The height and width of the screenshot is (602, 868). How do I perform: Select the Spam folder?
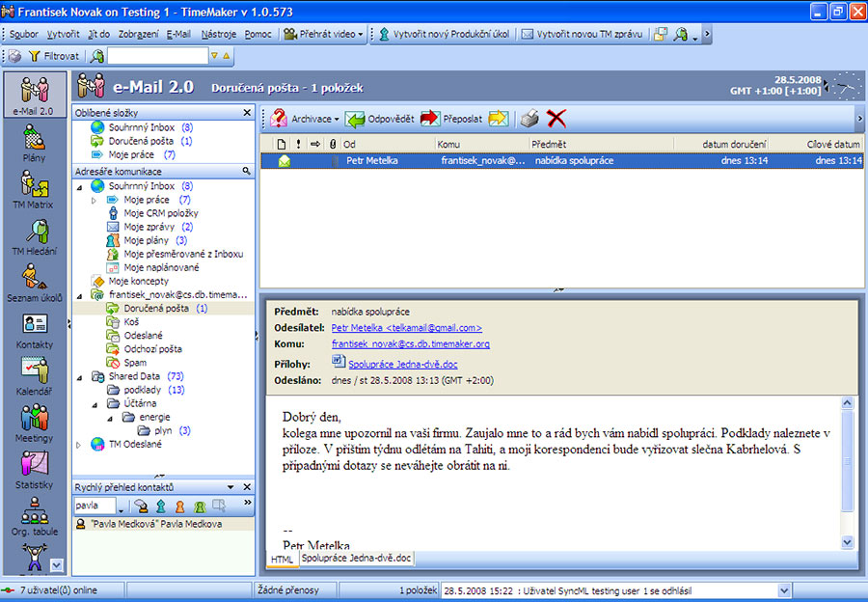pos(135,363)
